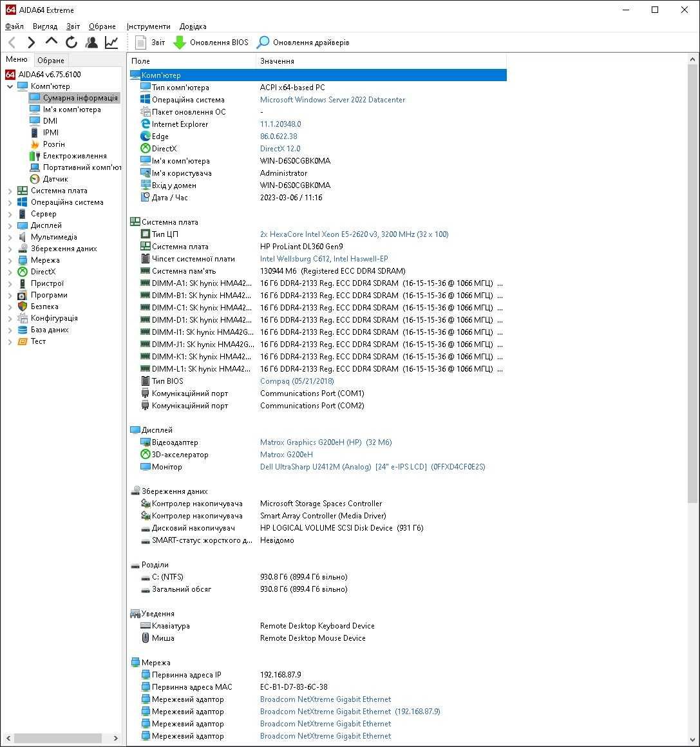
Task: Open user management toolbar icon
Action: click(x=91, y=43)
